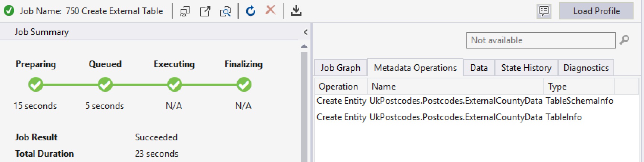The height and width of the screenshot is (162, 644).
Task: Open job in external window icon
Action: pyautogui.click(x=205, y=11)
